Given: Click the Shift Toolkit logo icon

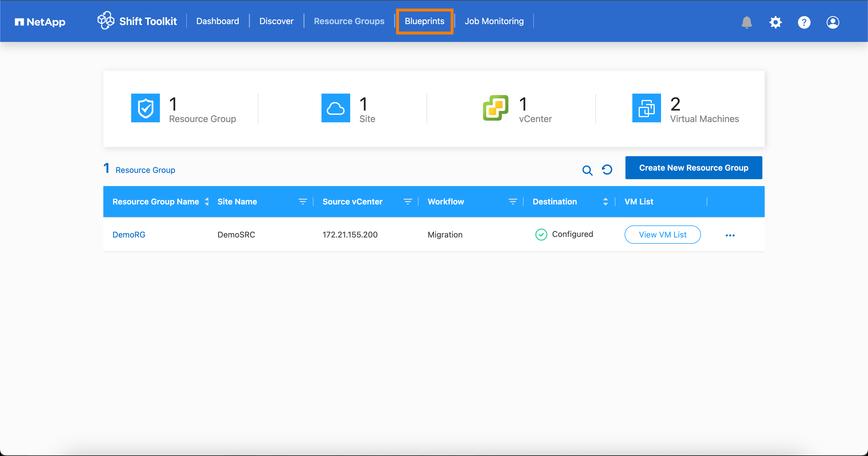Looking at the screenshot, I should tap(106, 21).
